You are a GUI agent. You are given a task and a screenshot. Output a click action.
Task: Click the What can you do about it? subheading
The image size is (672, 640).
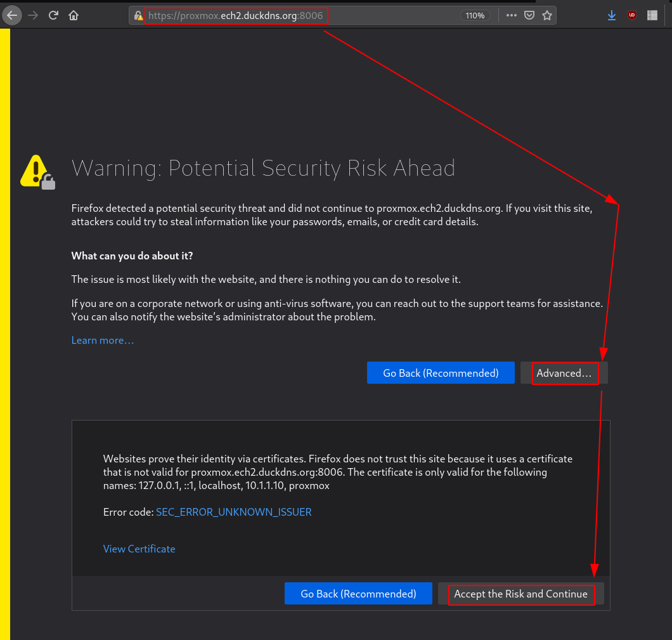click(132, 256)
